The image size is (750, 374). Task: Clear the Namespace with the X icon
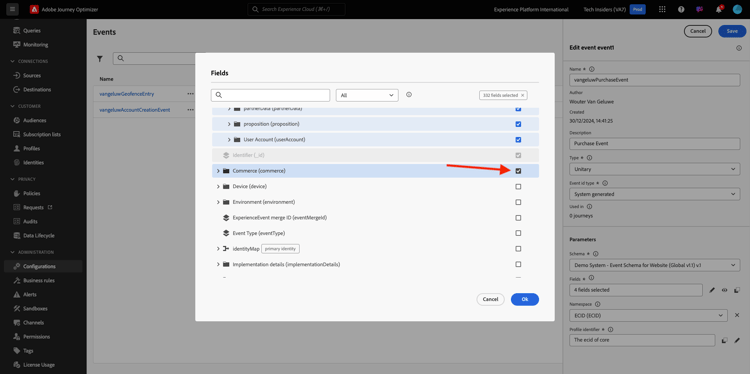(737, 315)
